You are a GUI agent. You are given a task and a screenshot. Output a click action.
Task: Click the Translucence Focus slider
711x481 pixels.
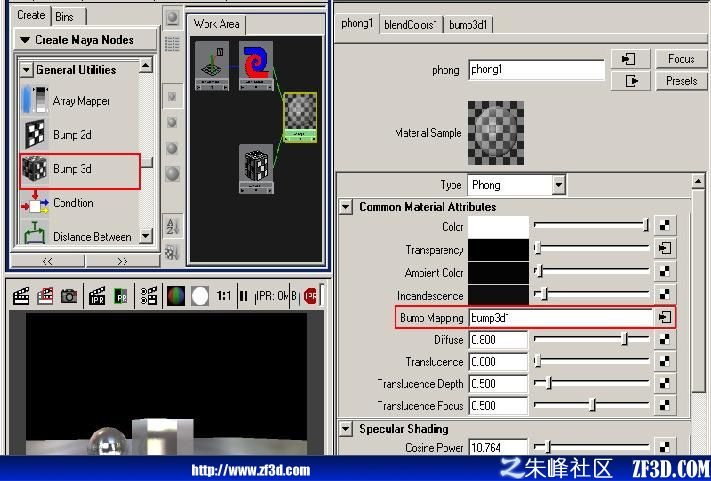click(x=592, y=404)
